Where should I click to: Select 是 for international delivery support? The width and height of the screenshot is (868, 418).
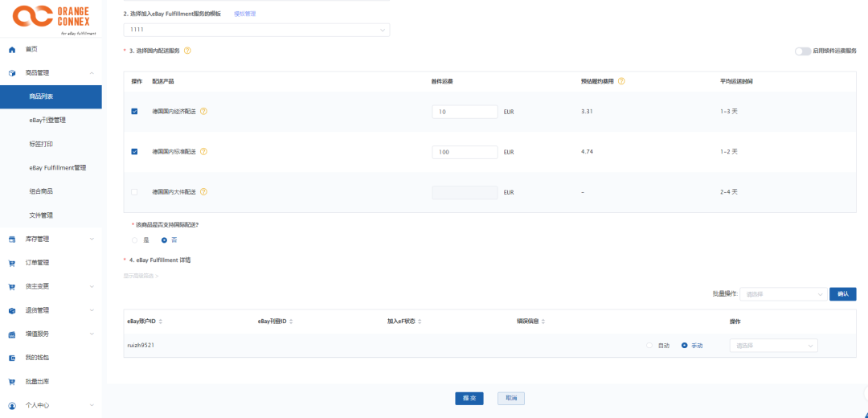pyautogui.click(x=134, y=240)
